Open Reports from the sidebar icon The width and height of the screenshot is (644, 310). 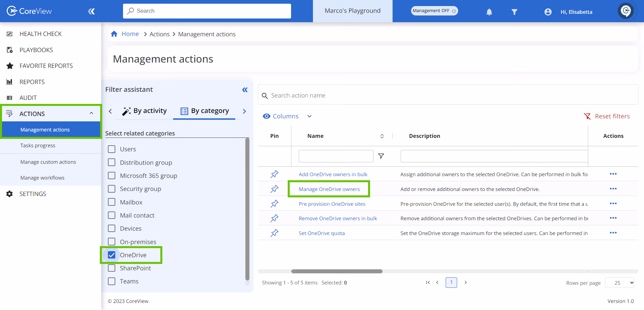[x=9, y=82]
